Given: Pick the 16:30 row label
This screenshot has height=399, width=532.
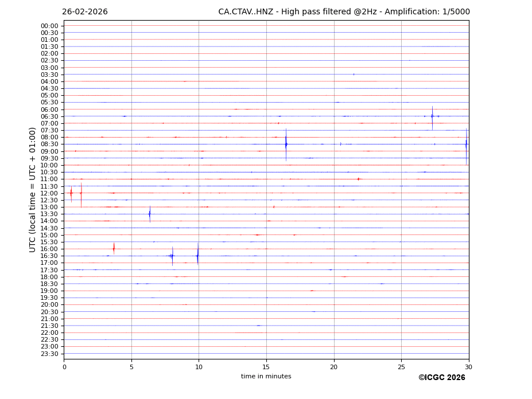Looking at the screenshot, I should (49, 256).
